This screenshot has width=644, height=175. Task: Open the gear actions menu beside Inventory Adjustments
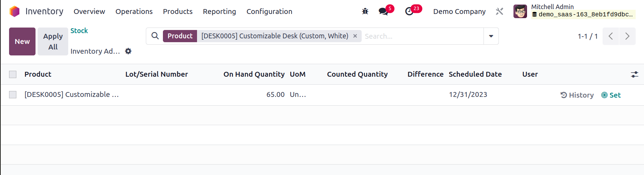128,51
